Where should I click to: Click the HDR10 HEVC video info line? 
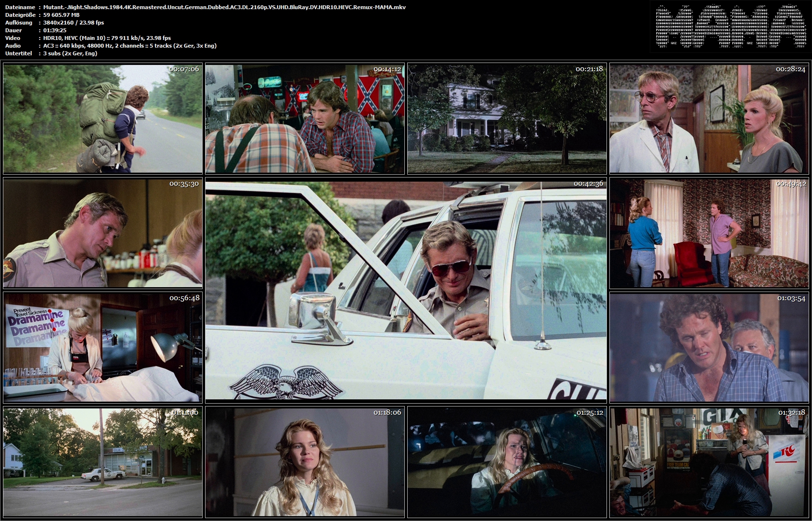click(x=107, y=38)
